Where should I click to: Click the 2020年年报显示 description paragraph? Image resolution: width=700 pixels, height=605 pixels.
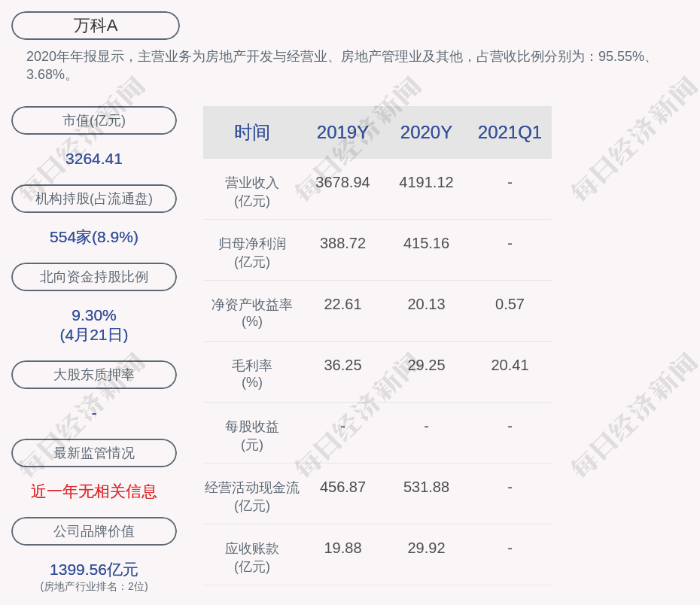coord(339,65)
